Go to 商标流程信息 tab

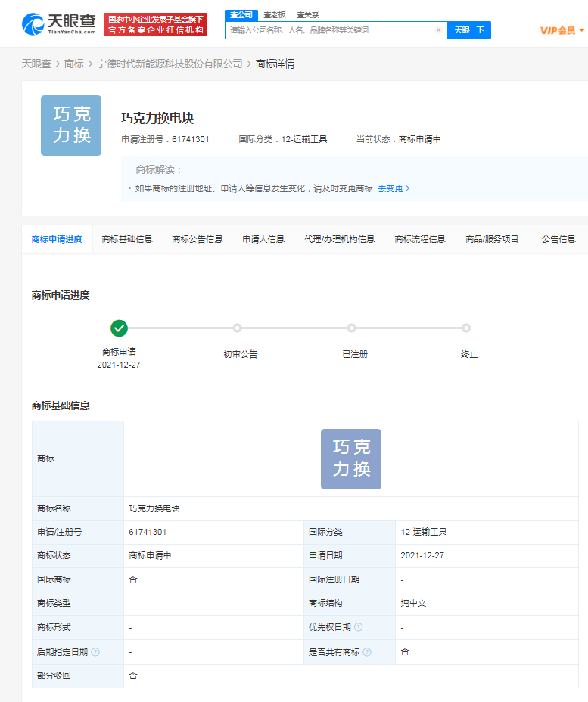420,239
